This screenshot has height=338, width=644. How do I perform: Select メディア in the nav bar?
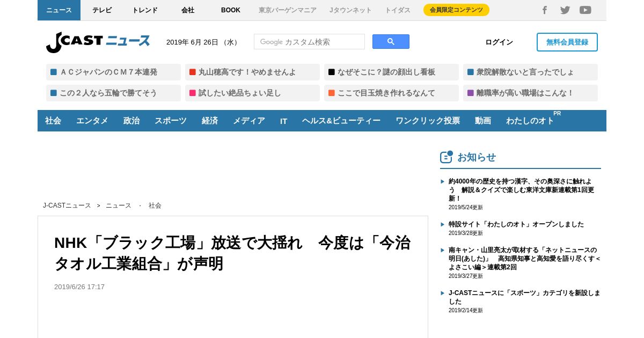click(249, 121)
